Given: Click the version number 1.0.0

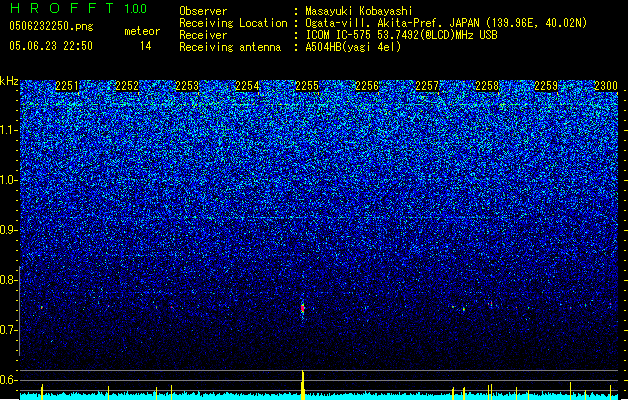Looking at the screenshot, I should 135,9.
